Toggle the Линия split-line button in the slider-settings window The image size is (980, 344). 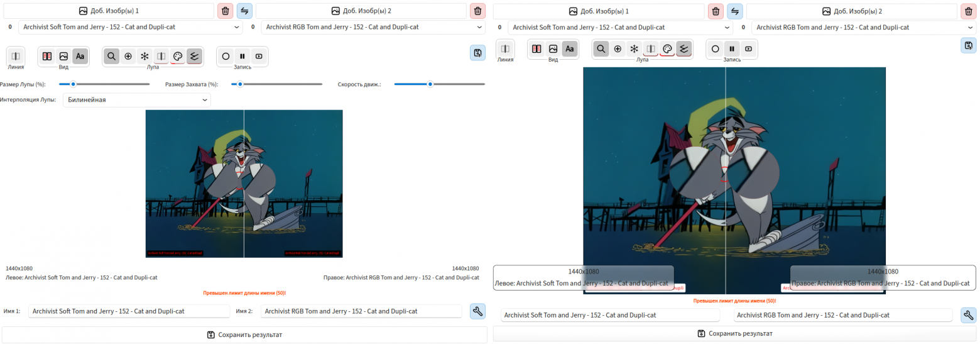(x=16, y=56)
